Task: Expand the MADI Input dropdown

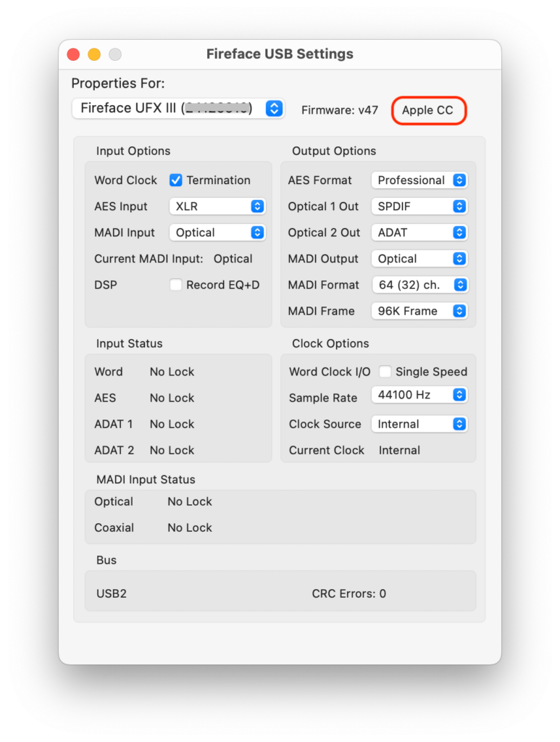Action: tap(217, 233)
